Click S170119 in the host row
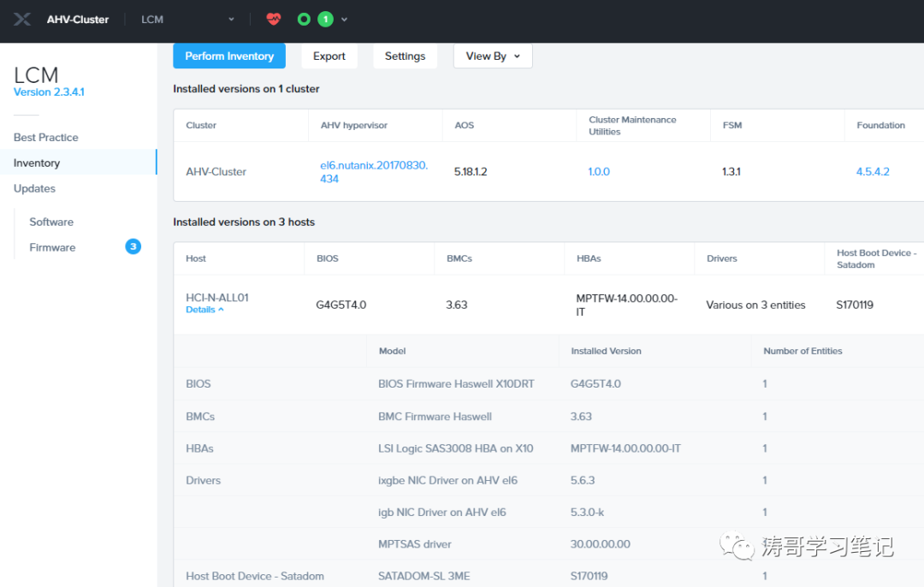Screen dimensions: 924x587 click(855, 305)
